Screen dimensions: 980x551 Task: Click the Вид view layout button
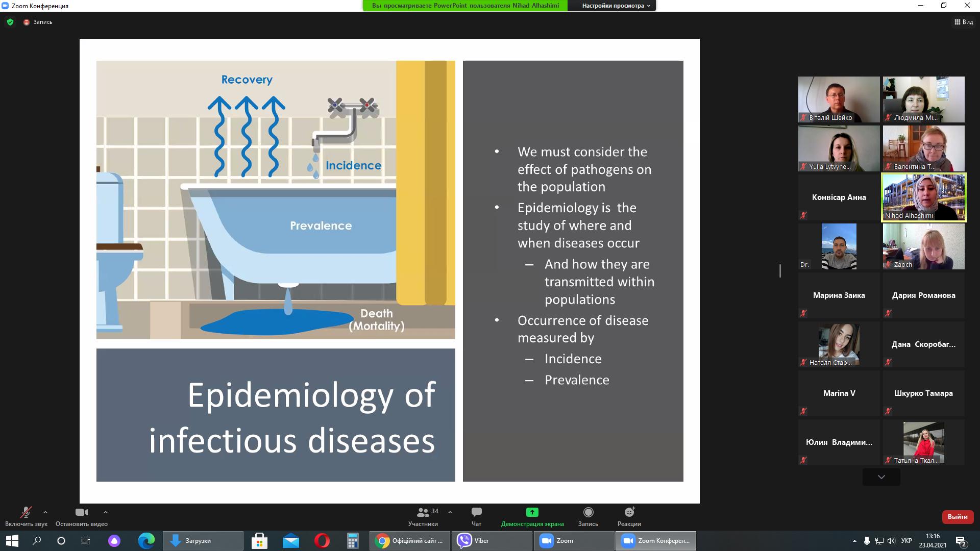[x=964, y=22]
